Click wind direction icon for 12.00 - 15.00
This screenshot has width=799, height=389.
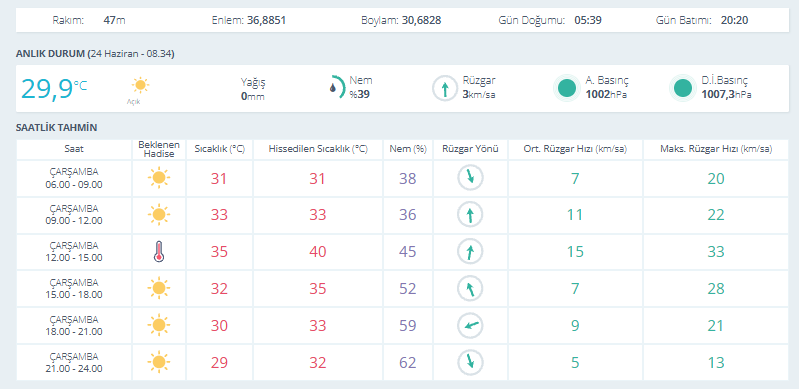click(x=470, y=252)
